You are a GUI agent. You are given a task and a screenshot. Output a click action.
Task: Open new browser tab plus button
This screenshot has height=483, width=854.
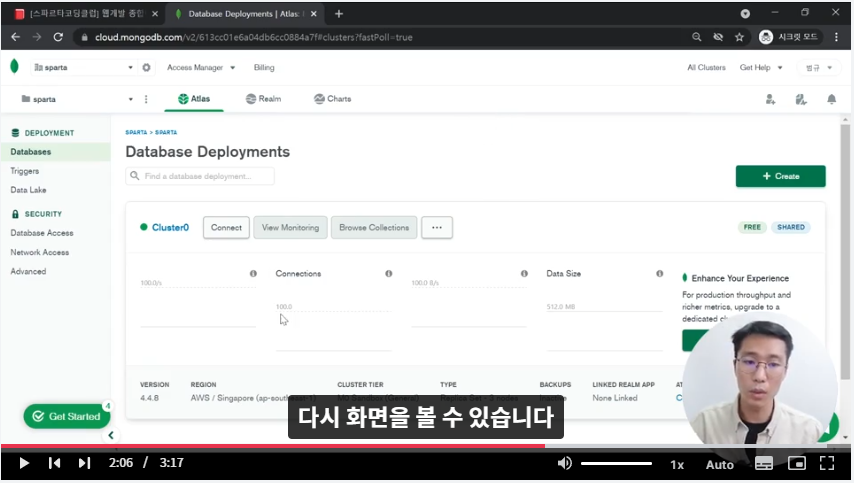coord(339,14)
